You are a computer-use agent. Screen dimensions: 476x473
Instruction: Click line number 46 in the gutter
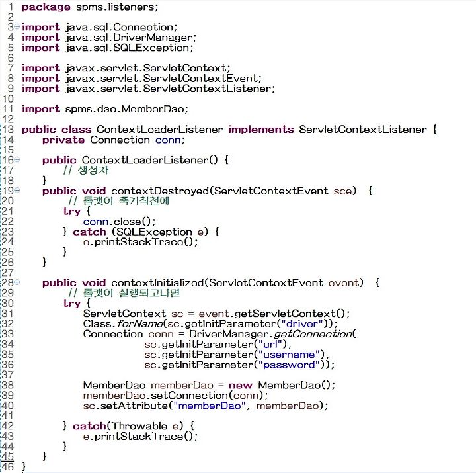[x=8, y=466]
